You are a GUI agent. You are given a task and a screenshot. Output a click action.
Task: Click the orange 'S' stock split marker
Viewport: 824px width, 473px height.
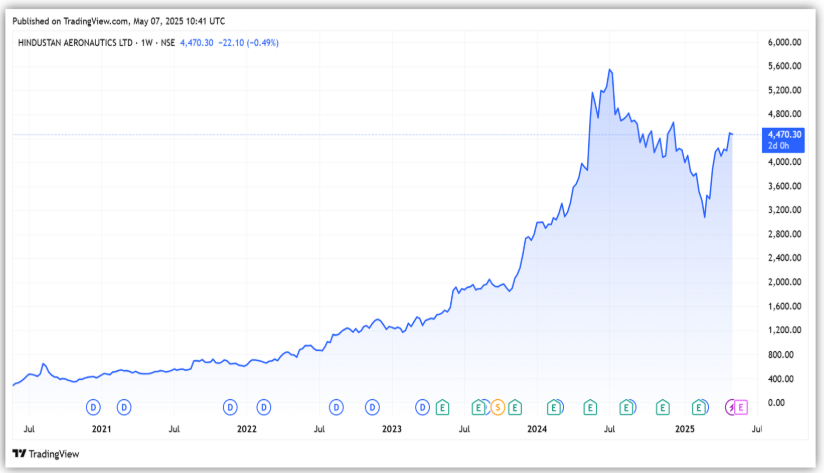click(x=497, y=407)
